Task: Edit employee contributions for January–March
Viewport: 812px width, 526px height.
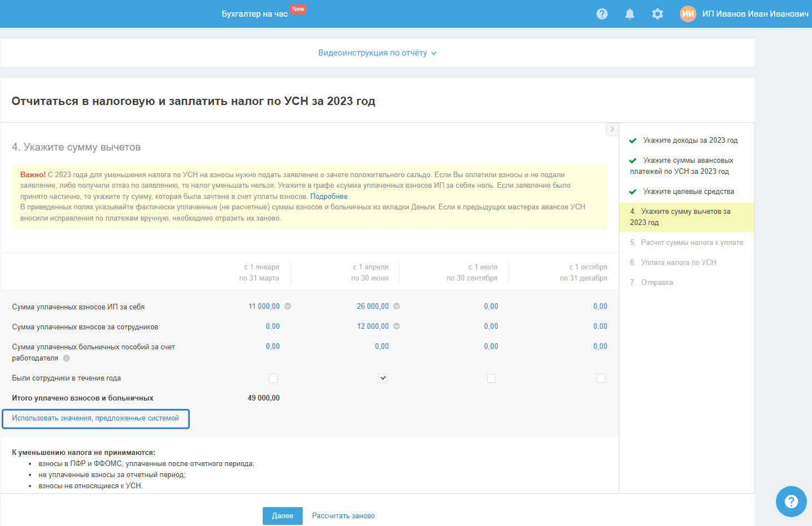Action: [x=273, y=327]
